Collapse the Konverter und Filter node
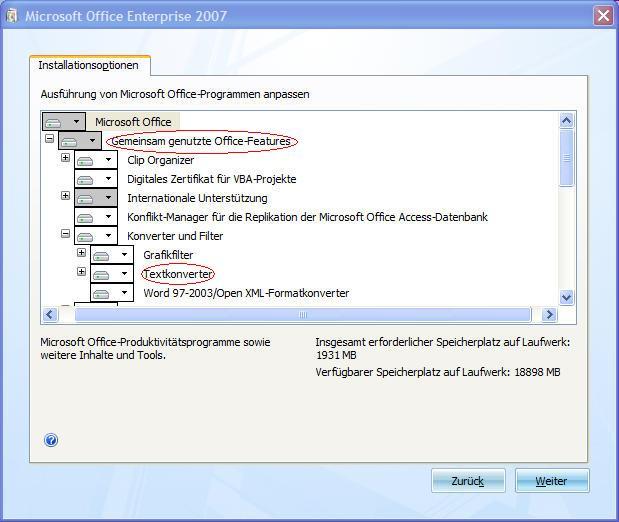 (66, 234)
